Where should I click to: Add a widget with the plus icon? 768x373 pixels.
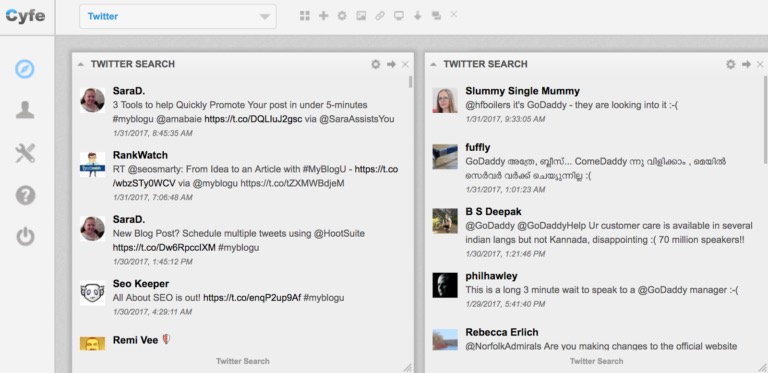click(323, 16)
